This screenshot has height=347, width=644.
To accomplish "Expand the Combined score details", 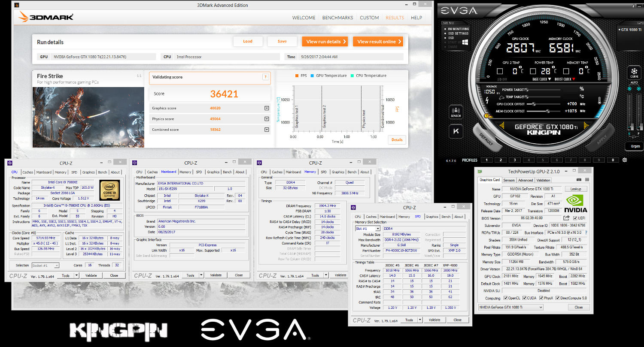I will pos(267,130).
